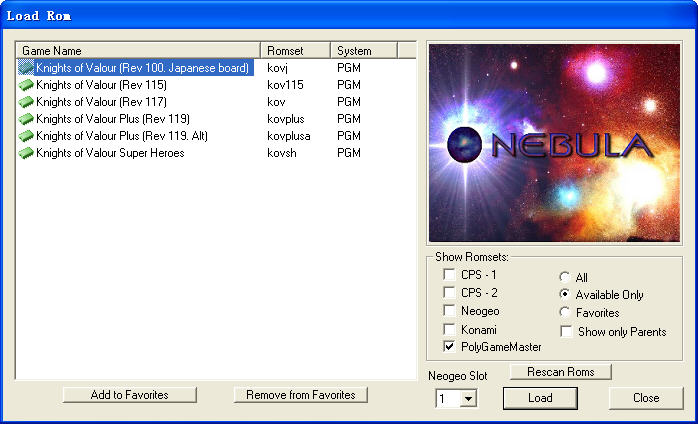698x424 pixels.
Task: Tick the Neogeo romset checkbox
Action: point(449,311)
